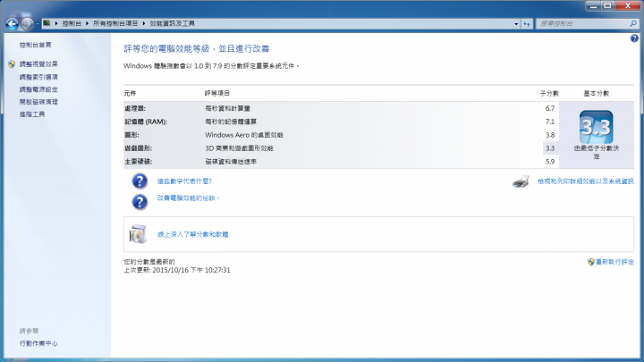644x362 pixels.
Task: Click the last update timestamp 2015/10/16
Action: click(x=191, y=270)
